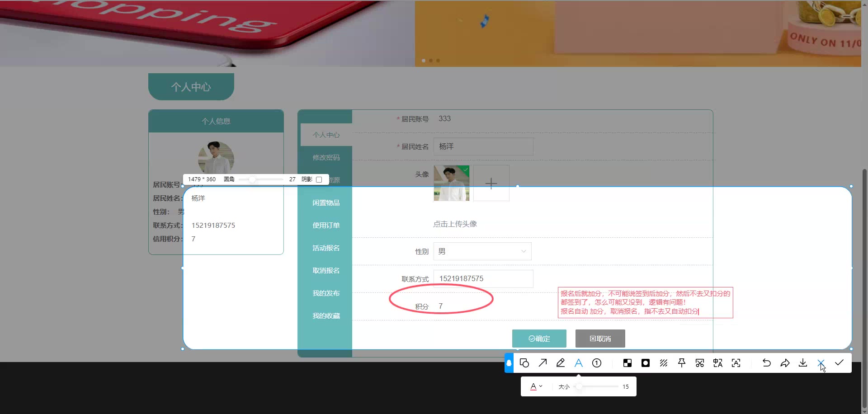This screenshot has width=868, height=414.
Task: Click the name 杨洋 in 个人信息 panel
Action: (x=198, y=198)
